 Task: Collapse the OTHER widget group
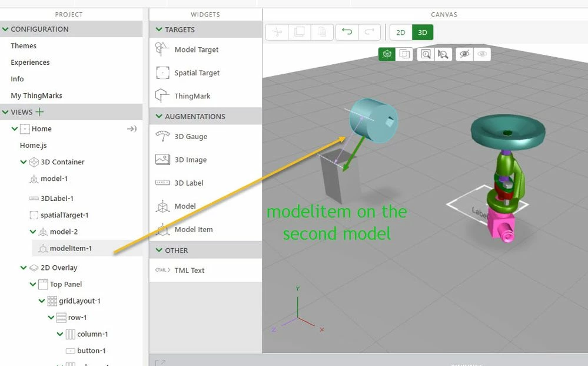(x=159, y=250)
